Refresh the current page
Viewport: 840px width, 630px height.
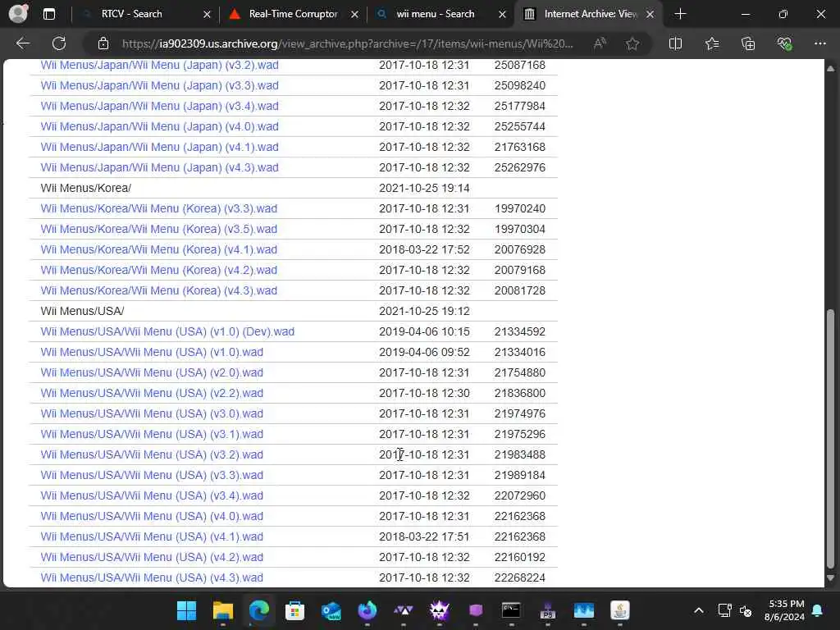(59, 43)
